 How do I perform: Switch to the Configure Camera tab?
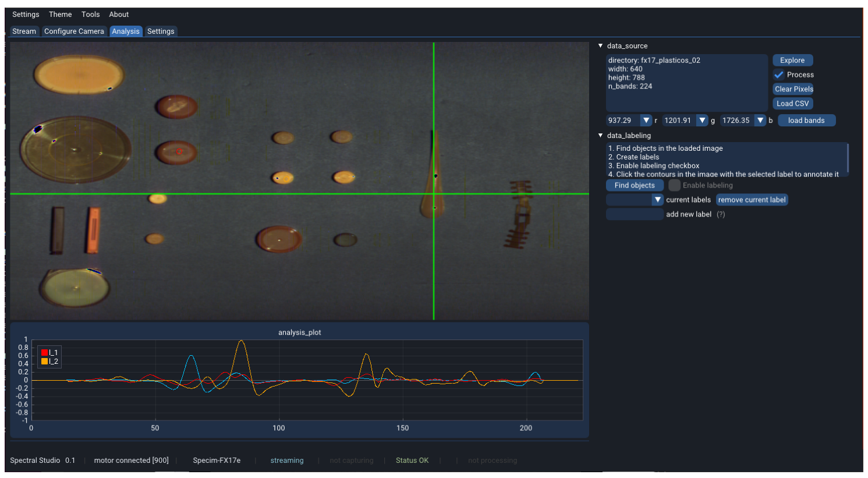click(x=74, y=31)
